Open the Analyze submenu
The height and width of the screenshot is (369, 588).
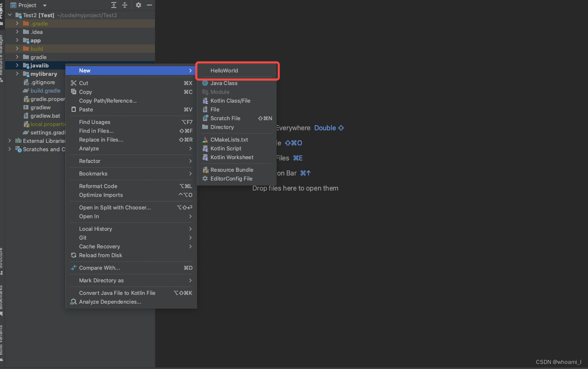tap(131, 148)
